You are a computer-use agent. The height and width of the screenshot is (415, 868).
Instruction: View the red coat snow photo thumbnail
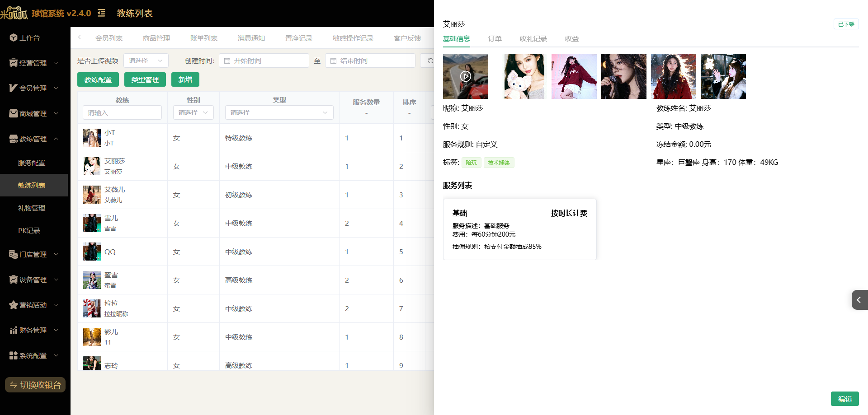click(674, 76)
